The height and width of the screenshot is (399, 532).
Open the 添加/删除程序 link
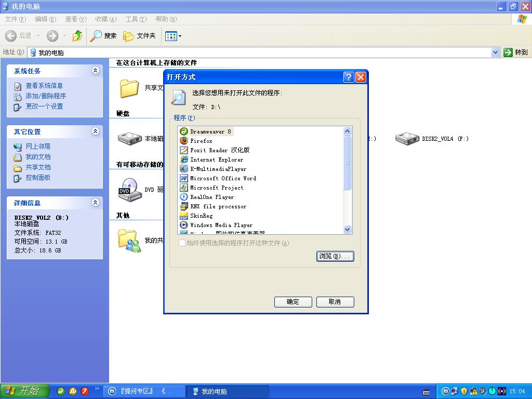46,96
